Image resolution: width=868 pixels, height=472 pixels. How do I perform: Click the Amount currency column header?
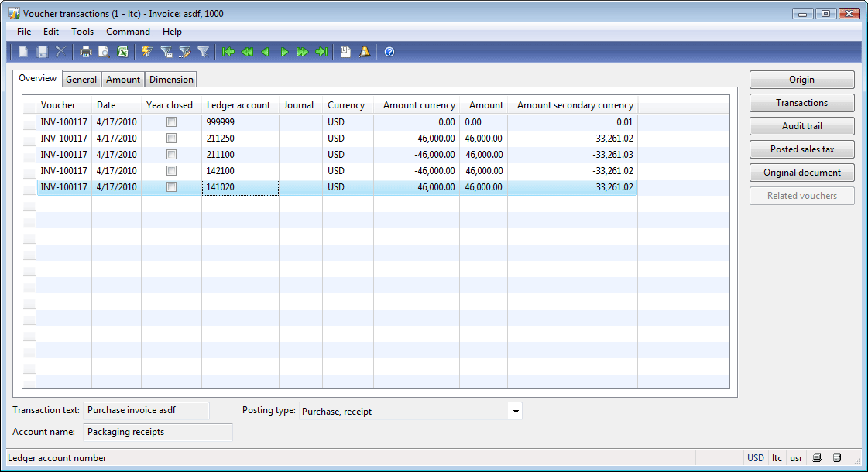[x=417, y=105]
